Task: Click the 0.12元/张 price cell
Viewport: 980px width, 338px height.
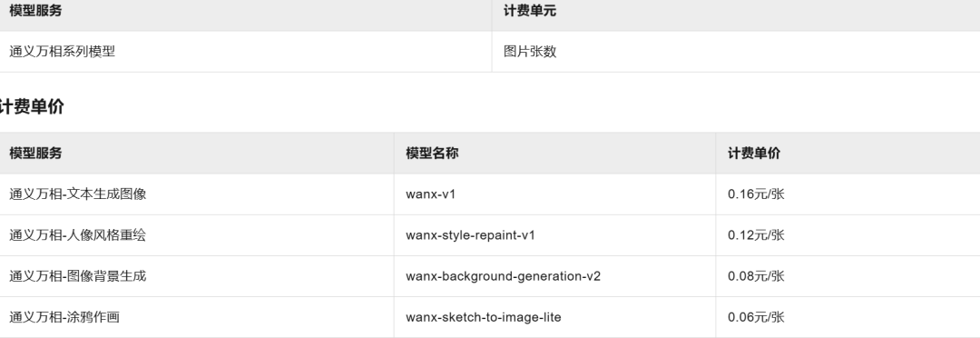Action: 756,235
